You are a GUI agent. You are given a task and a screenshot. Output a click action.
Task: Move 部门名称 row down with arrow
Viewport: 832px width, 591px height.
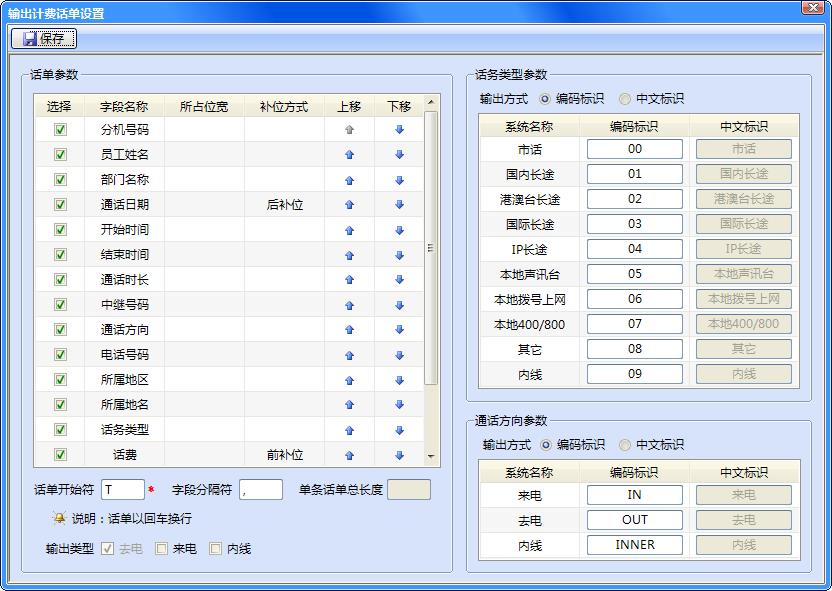tap(399, 180)
